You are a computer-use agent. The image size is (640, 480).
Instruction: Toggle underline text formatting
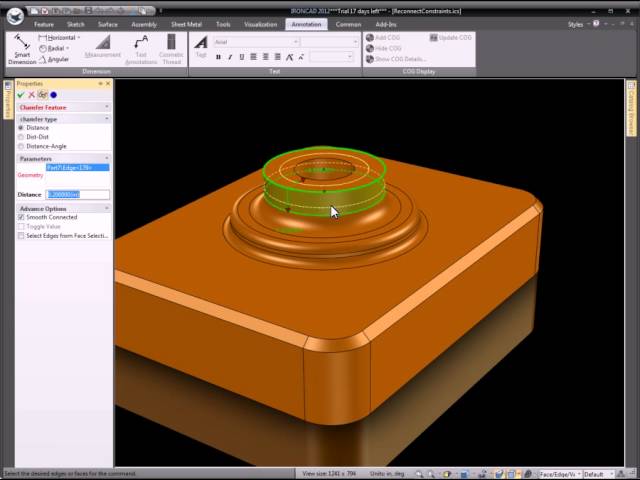click(x=242, y=57)
